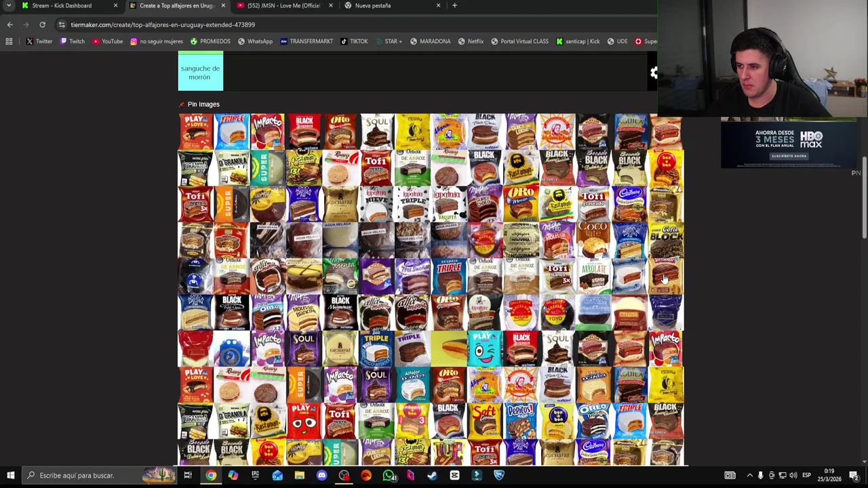
Task: Open the santicap | Kick bookmark
Action: click(x=578, y=41)
